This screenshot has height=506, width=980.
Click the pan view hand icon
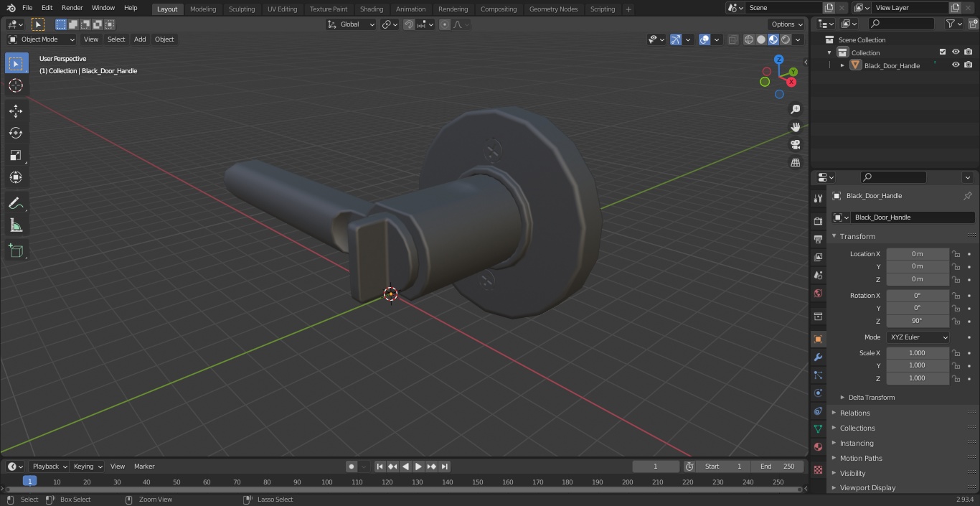(x=795, y=127)
